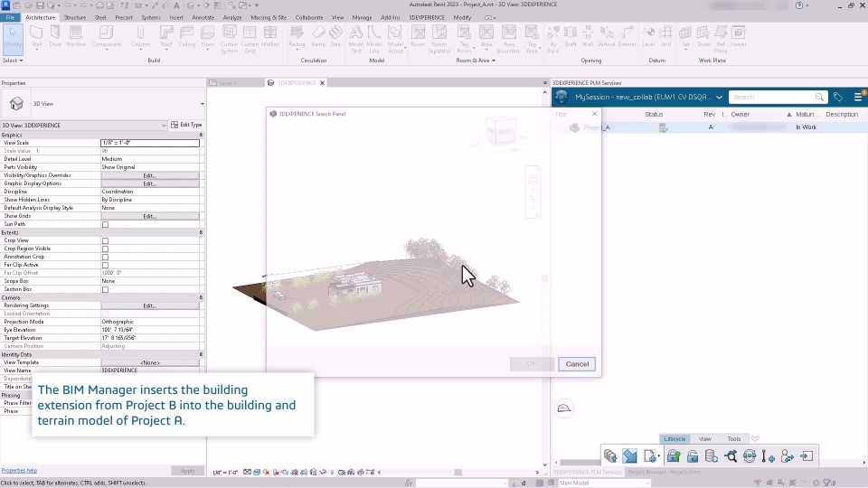Select the Stair tool
This screenshot has width=868, height=488.
click(x=335, y=36)
